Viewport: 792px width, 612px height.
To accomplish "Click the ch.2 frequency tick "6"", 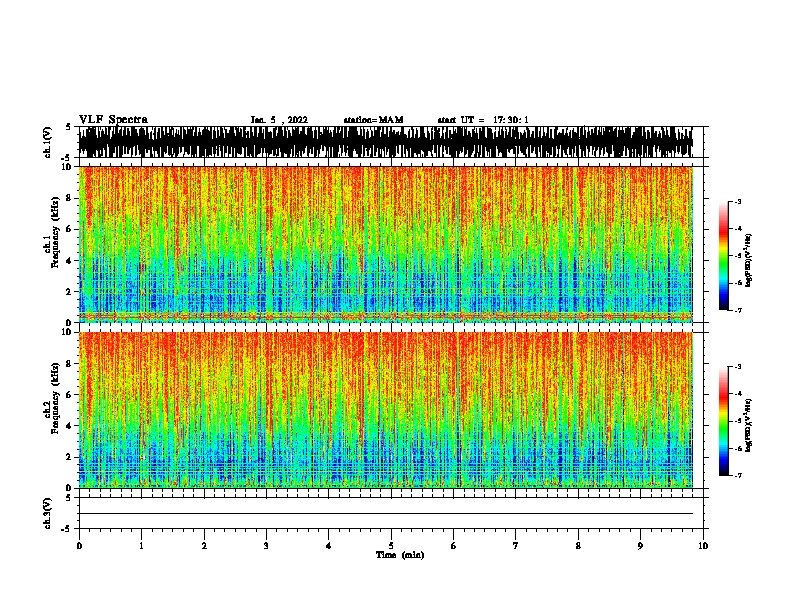I will (69, 395).
